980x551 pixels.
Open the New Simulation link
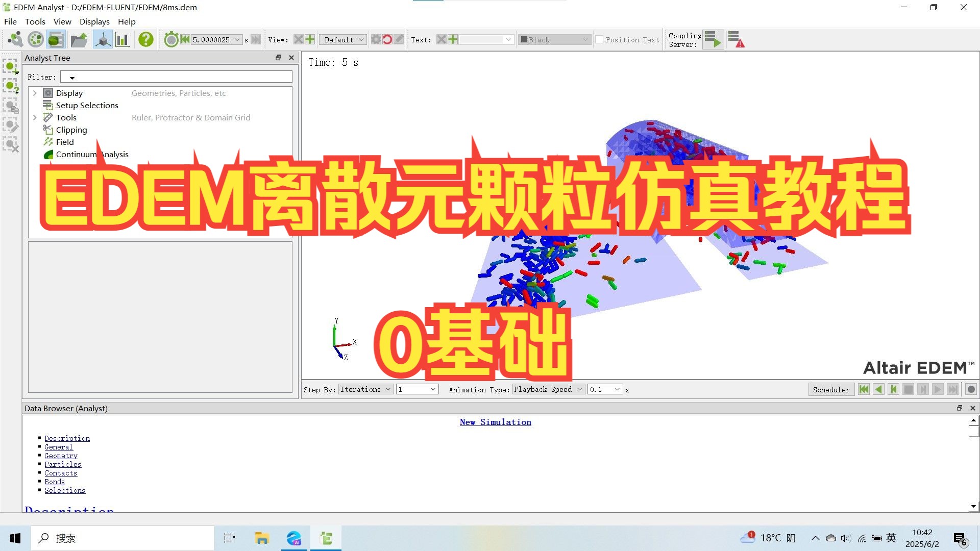coord(495,422)
